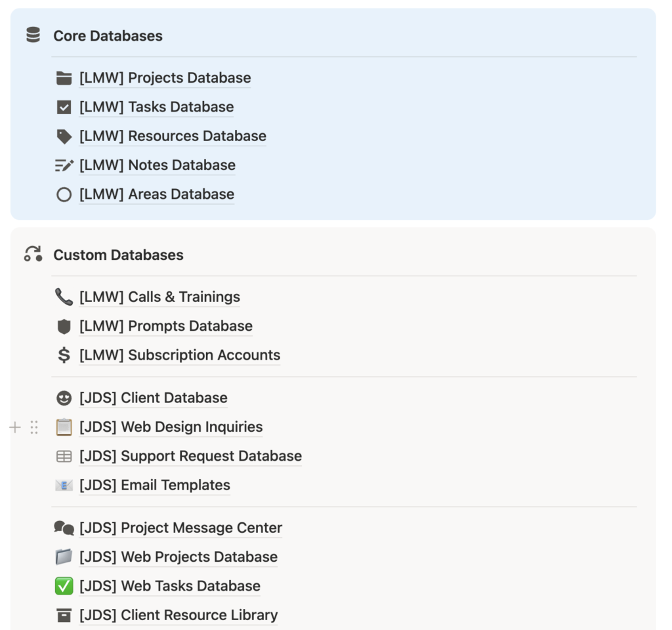Open the [JDS] Project Message Center
Image resolution: width=672 pixels, height=630 pixels.
pyautogui.click(x=180, y=528)
